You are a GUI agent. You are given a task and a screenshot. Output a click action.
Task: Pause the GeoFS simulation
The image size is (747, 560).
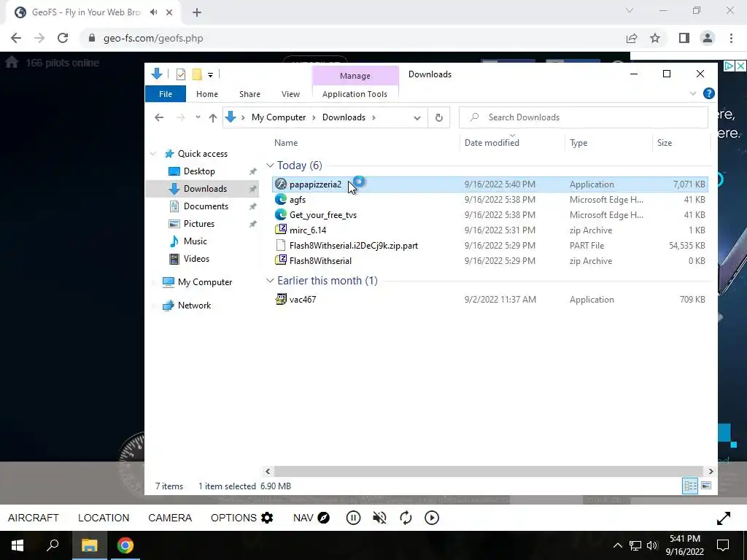point(353,518)
